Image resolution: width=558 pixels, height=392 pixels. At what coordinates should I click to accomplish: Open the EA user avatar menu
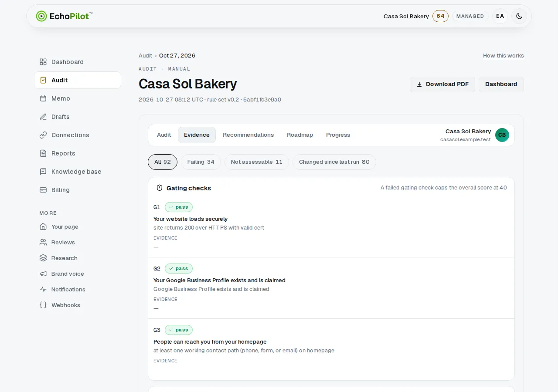tap(500, 16)
